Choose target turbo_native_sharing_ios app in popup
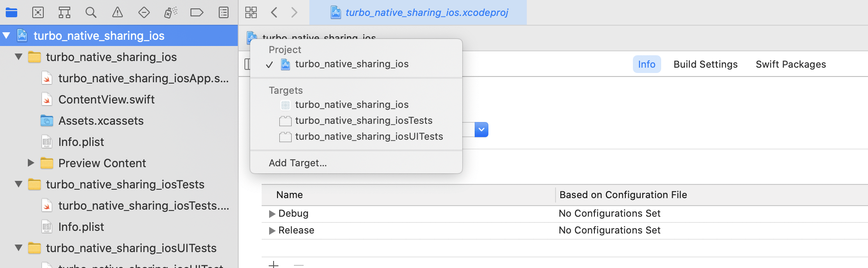The image size is (868, 268). 356,105
